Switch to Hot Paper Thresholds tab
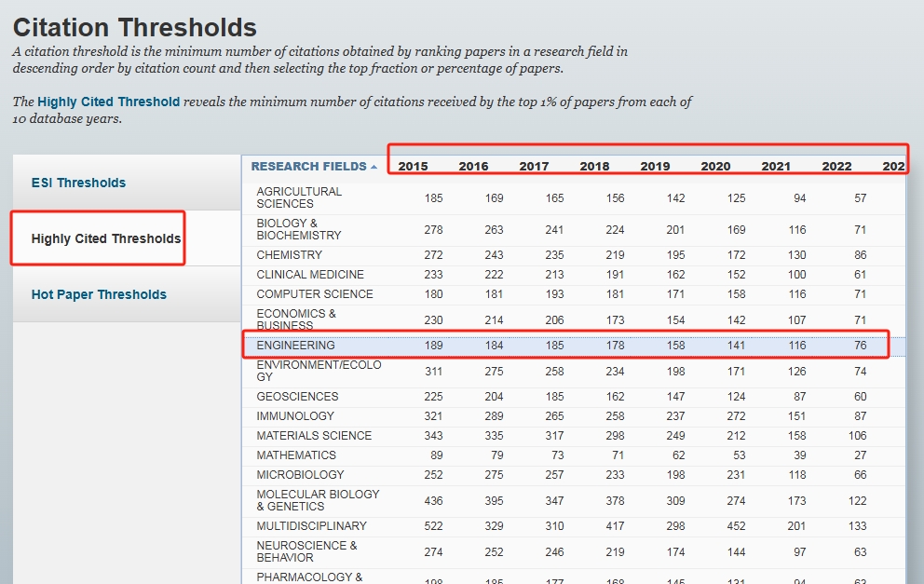Image resolution: width=924 pixels, height=584 pixels. [x=99, y=294]
